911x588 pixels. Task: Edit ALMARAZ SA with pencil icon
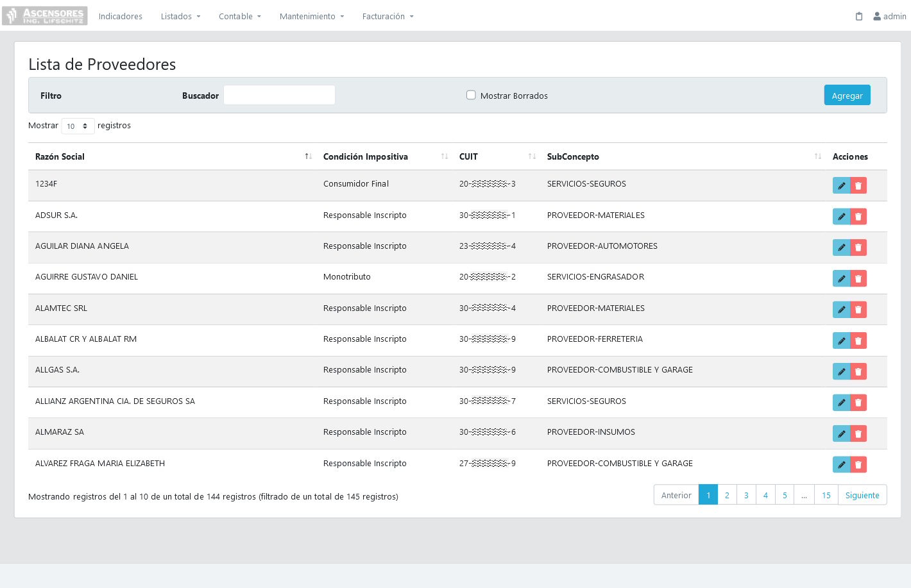point(841,434)
